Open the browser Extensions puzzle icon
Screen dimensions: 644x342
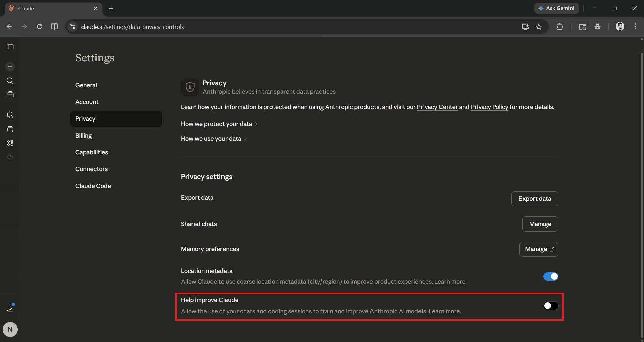[560, 27]
